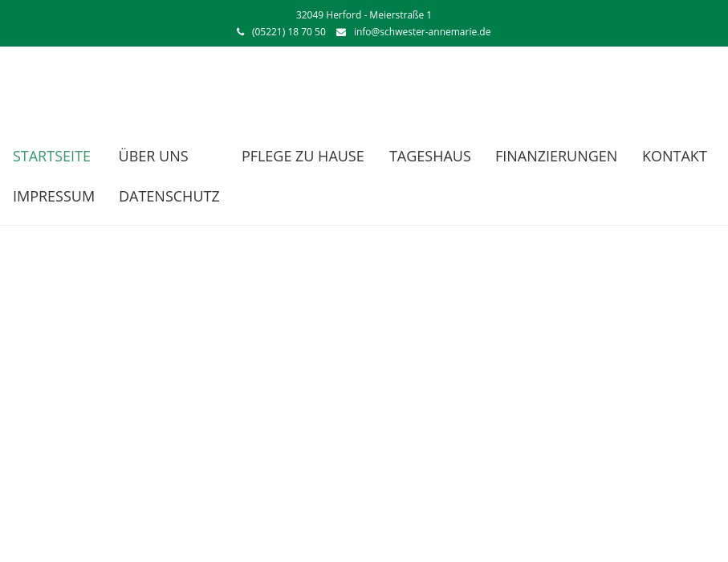Select Kontakt in the navigation

pyautogui.click(x=674, y=156)
